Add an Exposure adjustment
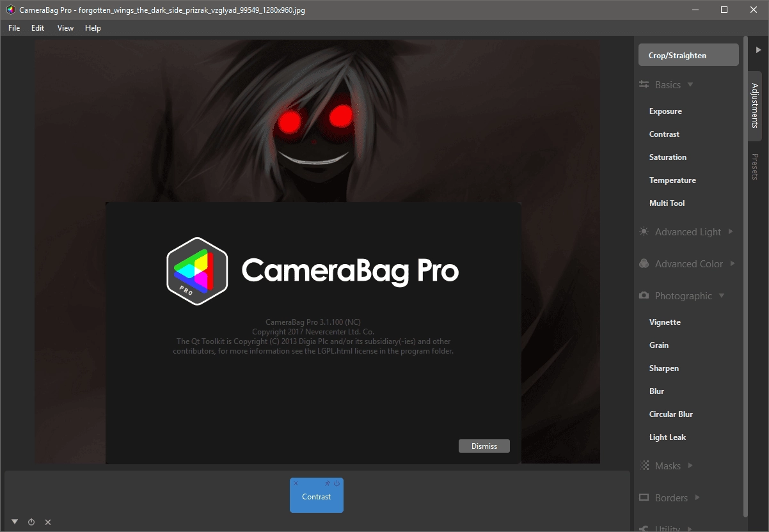The image size is (769, 532). point(665,111)
